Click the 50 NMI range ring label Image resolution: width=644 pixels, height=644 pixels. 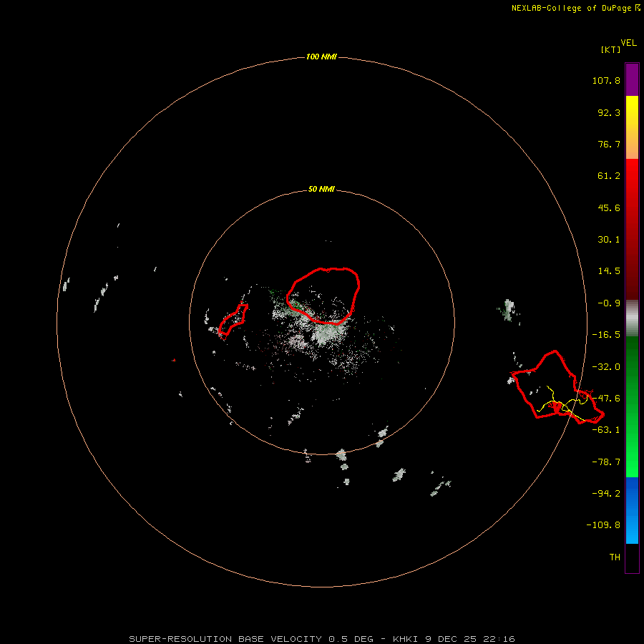pyautogui.click(x=321, y=190)
